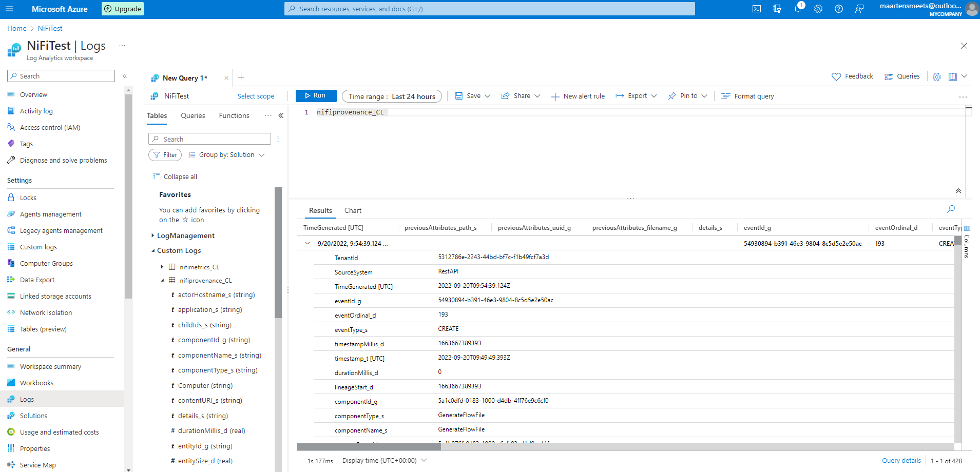Expand the LogManagement group
The height and width of the screenshot is (472, 980).
(x=152, y=235)
